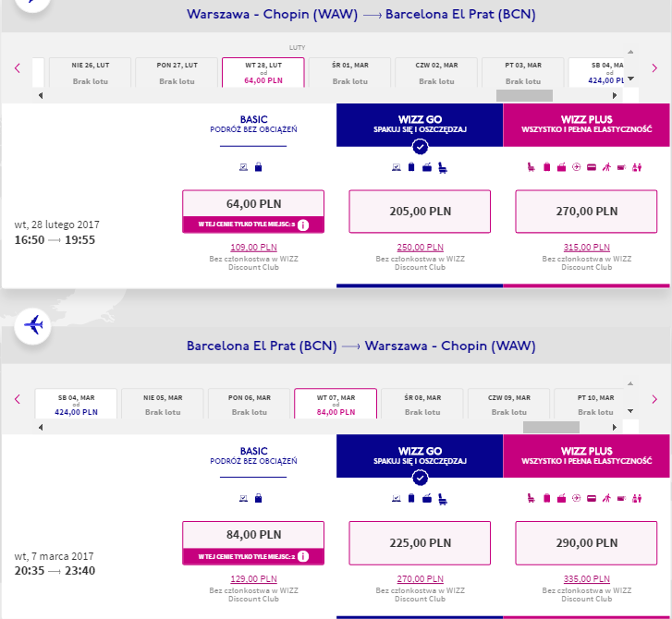Select outbound date NIE 26, LUT
Screen dimensions: 672x619
pos(90,72)
